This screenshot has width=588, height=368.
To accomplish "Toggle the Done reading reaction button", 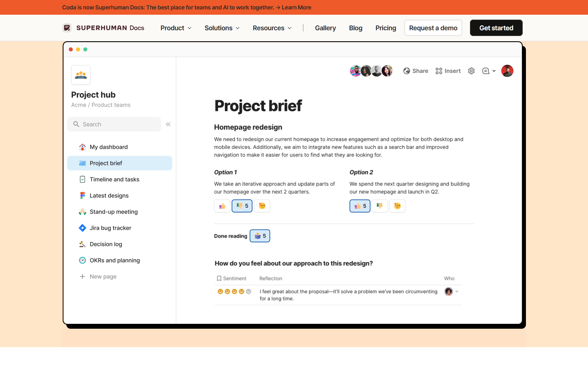I will click(x=260, y=236).
